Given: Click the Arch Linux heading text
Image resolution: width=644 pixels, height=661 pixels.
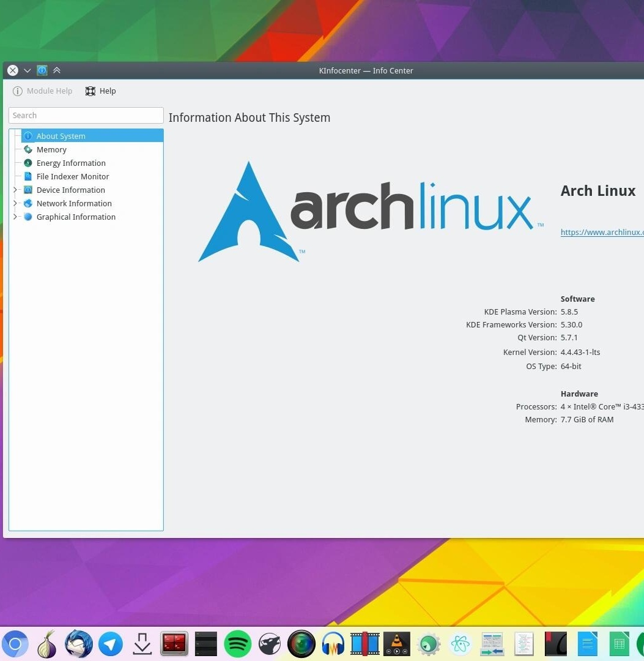Looking at the screenshot, I should click(x=598, y=190).
